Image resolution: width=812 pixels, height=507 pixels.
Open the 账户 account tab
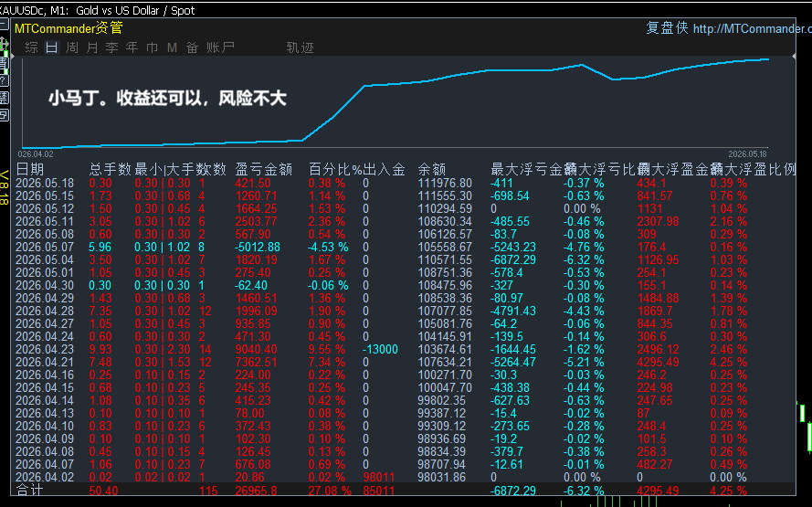coord(221,48)
